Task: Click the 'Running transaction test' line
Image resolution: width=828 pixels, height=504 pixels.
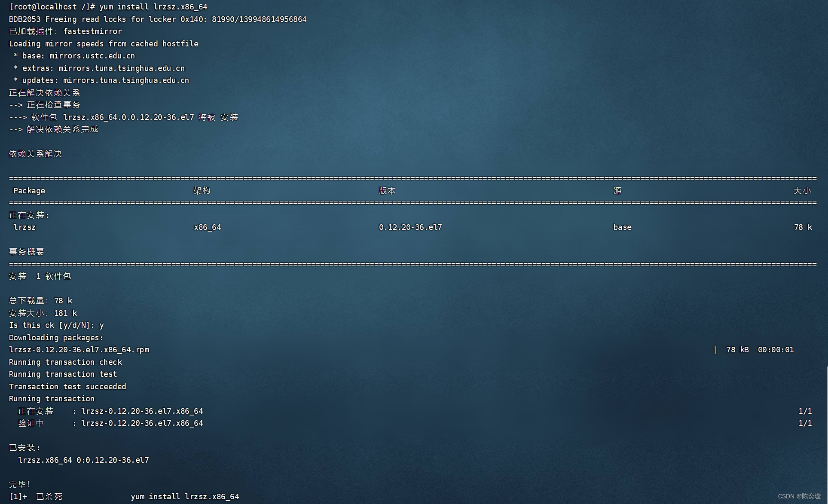Action: (x=63, y=374)
